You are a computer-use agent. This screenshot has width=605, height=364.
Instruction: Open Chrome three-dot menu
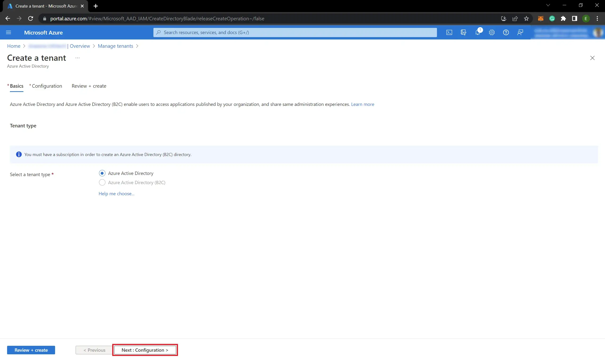tap(597, 19)
